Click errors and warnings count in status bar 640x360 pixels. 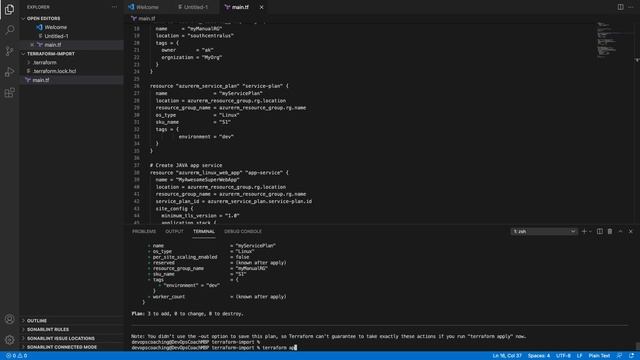pyautogui.click(x=16, y=356)
